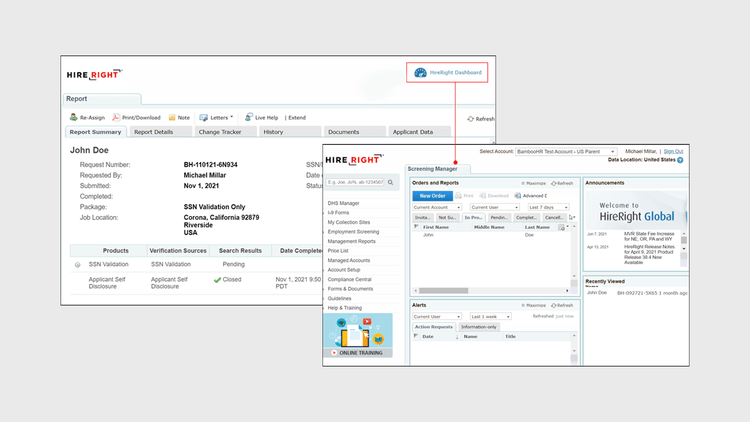Click the column chooser icon in orders grid
Screen dimensions: 750x422
(562, 228)
